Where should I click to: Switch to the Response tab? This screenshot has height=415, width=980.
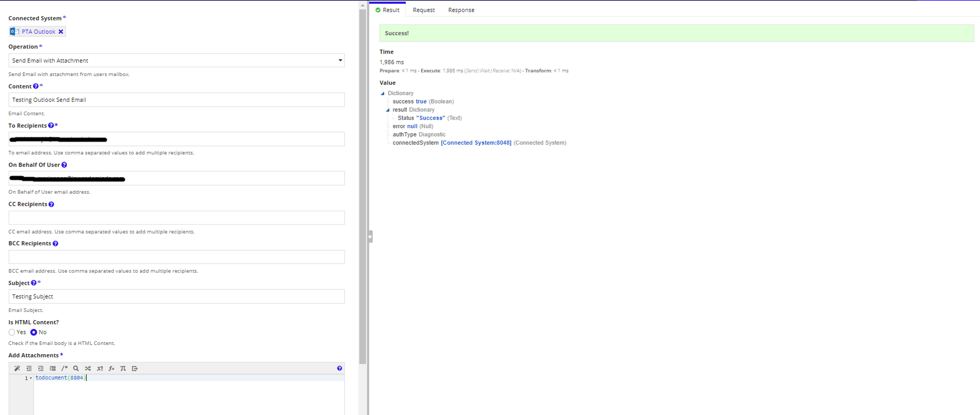(461, 10)
